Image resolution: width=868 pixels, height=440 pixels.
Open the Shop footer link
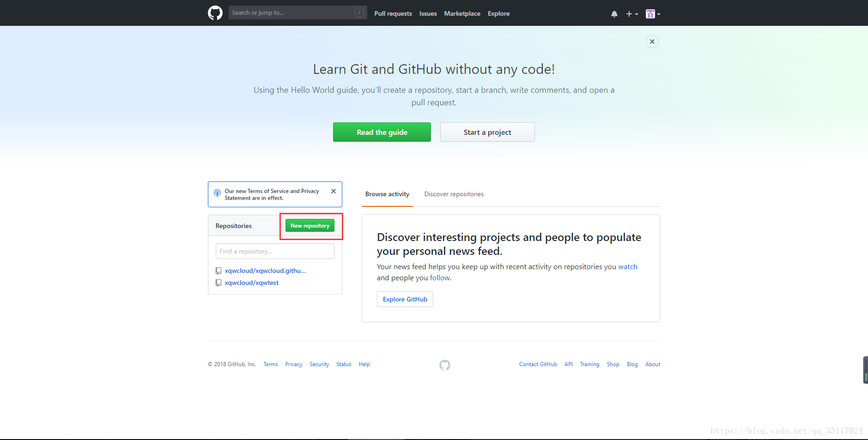pyautogui.click(x=613, y=364)
